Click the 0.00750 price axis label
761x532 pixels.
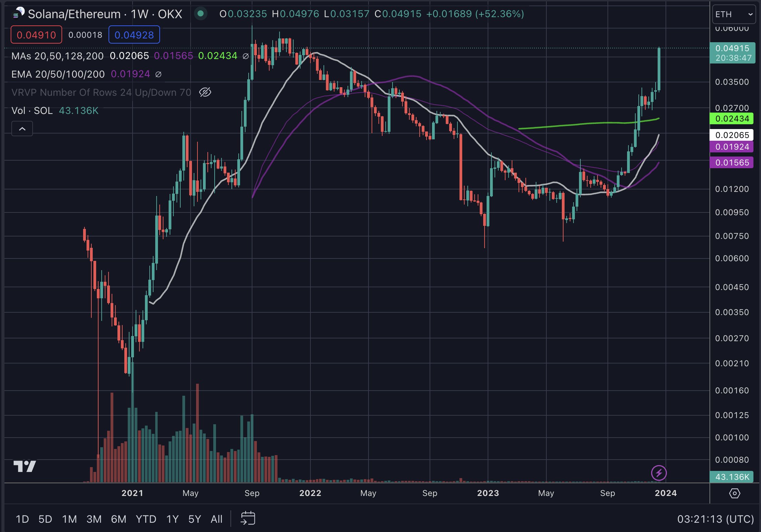(x=732, y=236)
